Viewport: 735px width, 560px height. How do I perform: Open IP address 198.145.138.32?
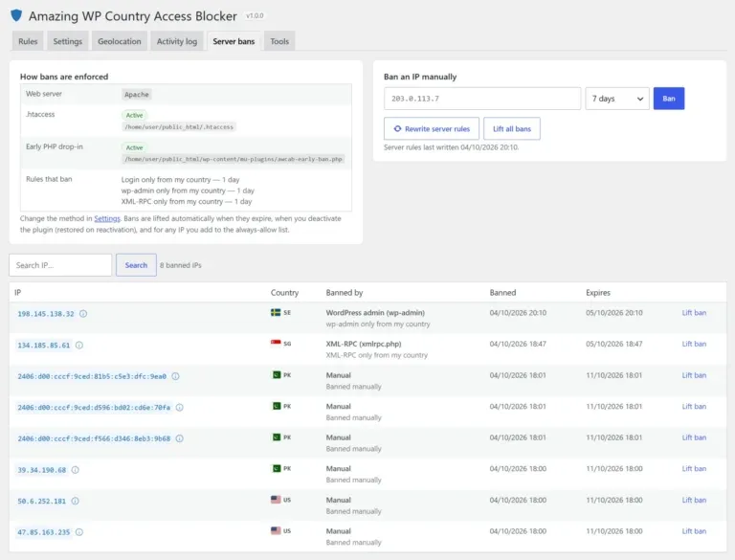pos(46,314)
